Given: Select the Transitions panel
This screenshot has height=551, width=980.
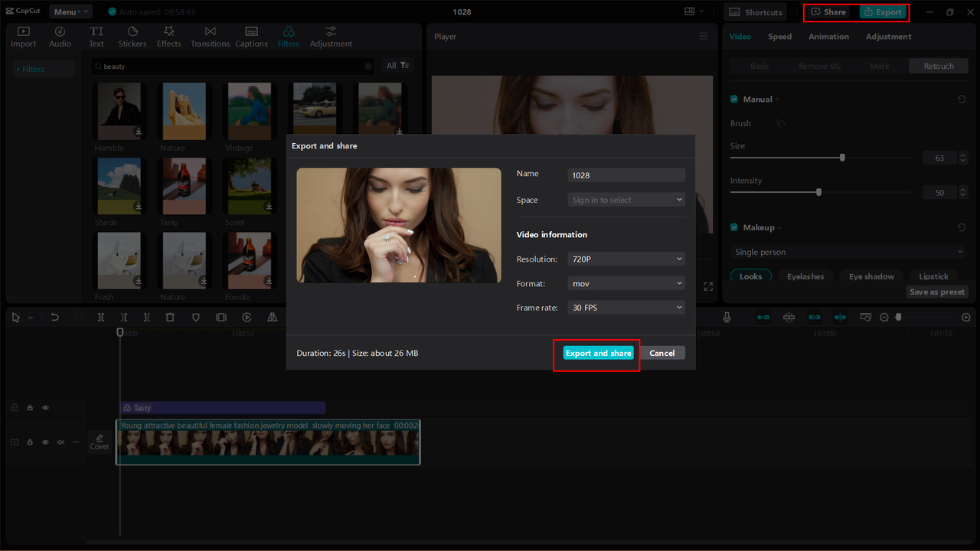Looking at the screenshot, I should [x=210, y=35].
